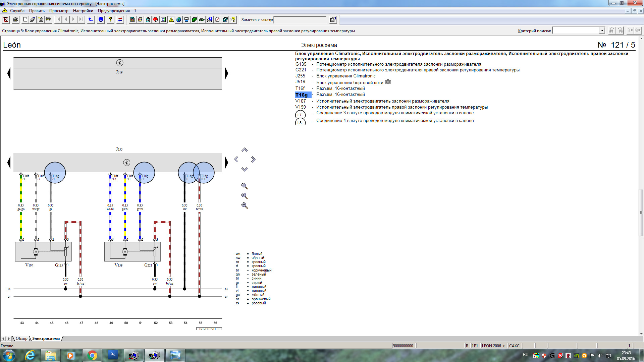Go to the previous page arrow
The height and width of the screenshot is (362, 644).
click(66, 19)
